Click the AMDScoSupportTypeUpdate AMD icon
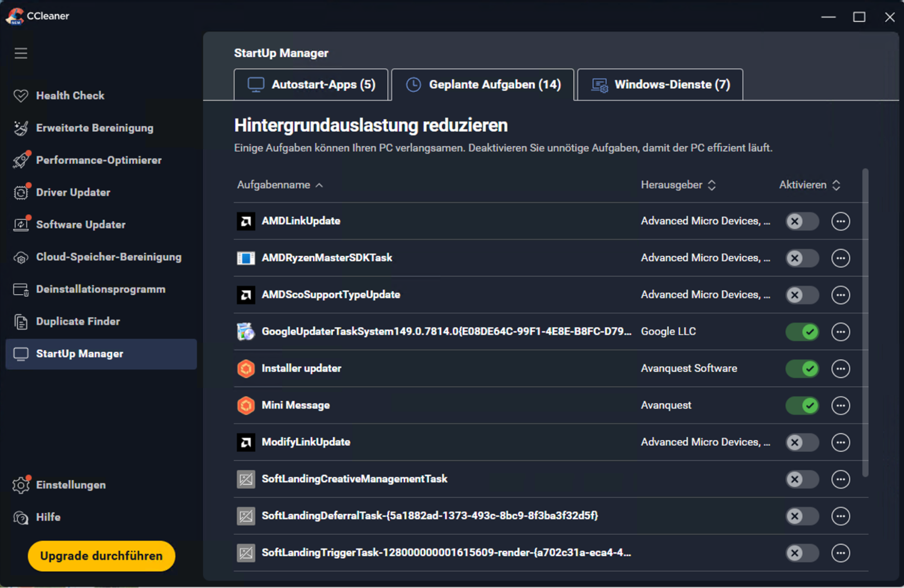The height and width of the screenshot is (588, 904). coord(246,295)
